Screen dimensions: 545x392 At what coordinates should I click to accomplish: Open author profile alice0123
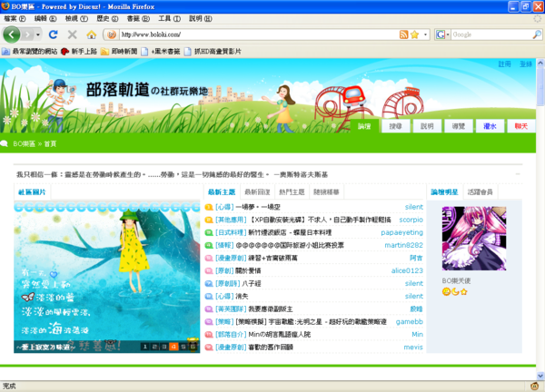coord(407,270)
